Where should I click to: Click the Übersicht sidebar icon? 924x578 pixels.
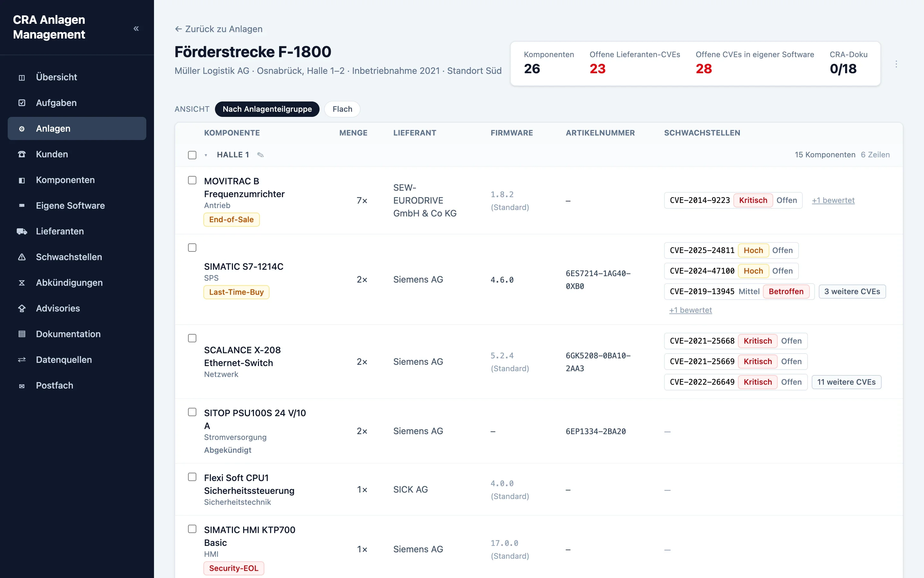[x=22, y=78]
